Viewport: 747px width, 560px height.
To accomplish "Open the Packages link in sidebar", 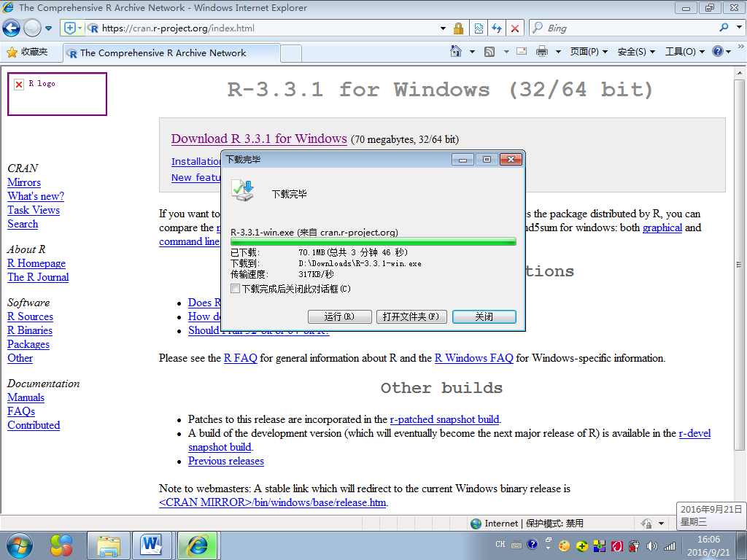I will click(28, 344).
